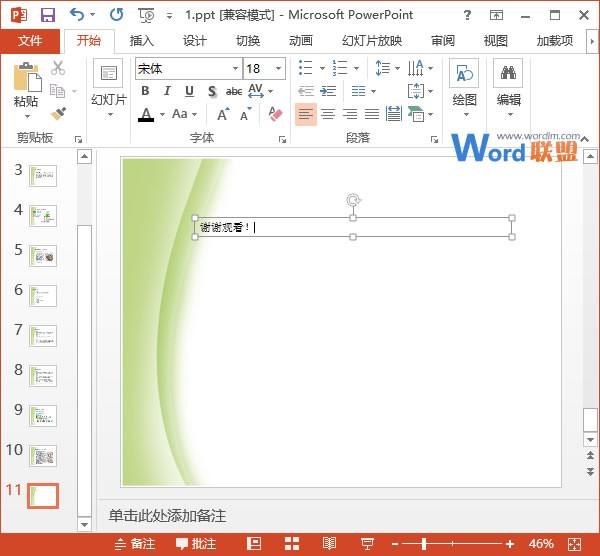600x556 pixels.
Task: Start Slide Show view from status bar
Action: click(367, 544)
